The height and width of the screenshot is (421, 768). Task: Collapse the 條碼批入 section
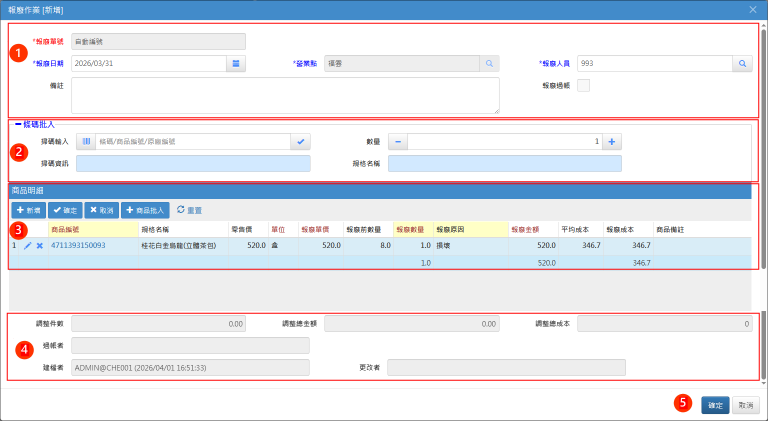click(x=17, y=124)
